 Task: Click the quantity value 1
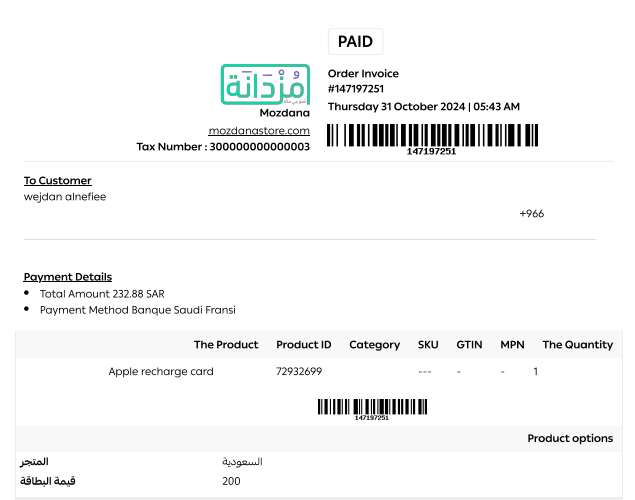pyautogui.click(x=535, y=371)
